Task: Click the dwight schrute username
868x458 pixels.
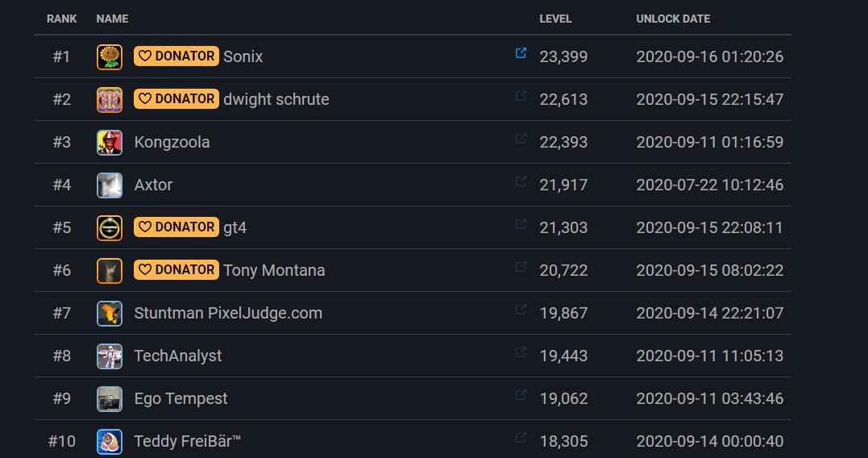Action: [x=276, y=99]
